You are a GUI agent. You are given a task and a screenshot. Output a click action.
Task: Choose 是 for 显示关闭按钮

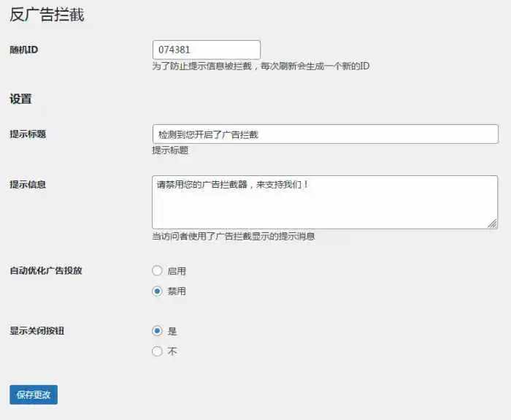click(157, 331)
